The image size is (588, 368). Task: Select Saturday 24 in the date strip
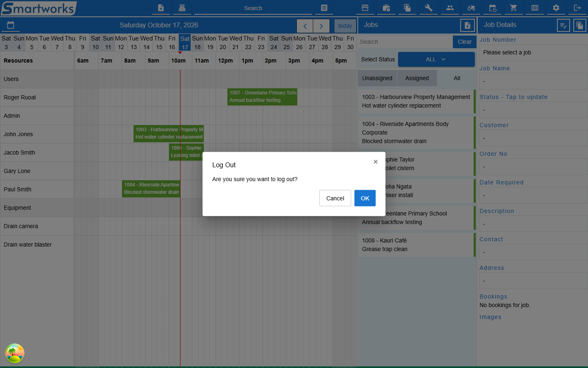point(274,43)
